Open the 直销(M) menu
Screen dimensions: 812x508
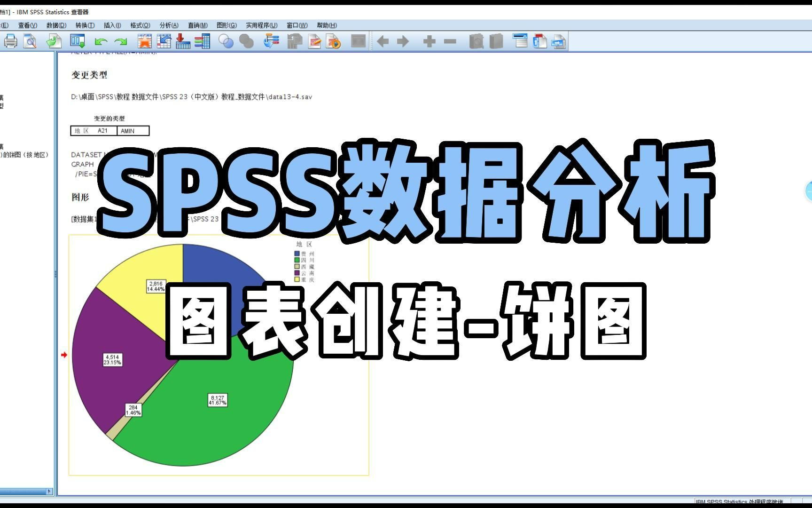tap(197, 25)
